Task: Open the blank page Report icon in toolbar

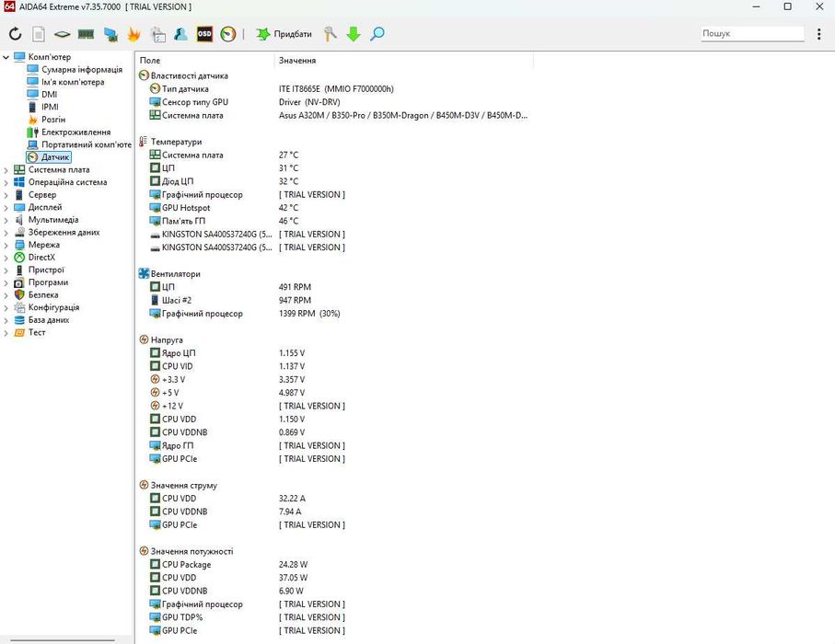Action: point(39,34)
